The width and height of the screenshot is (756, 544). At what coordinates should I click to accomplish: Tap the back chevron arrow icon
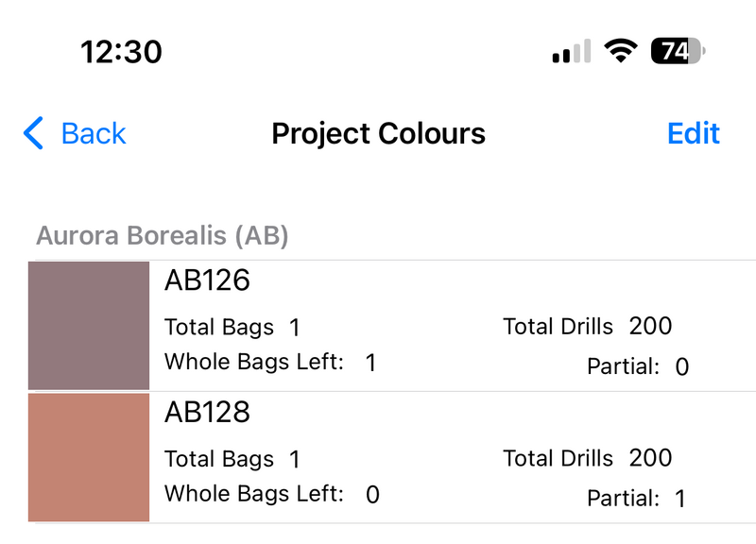pyautogui.click(x=32, y=133)
